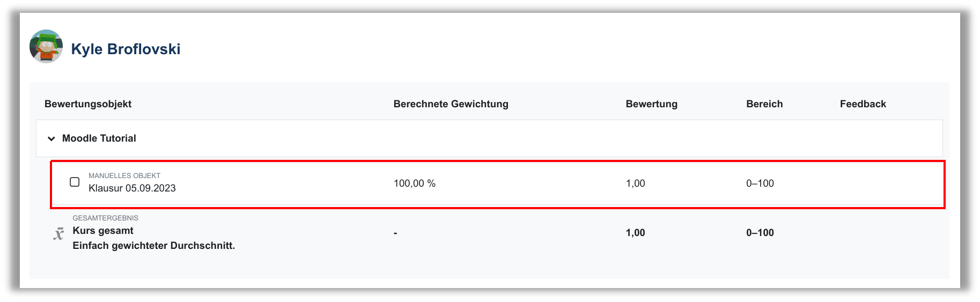Click the Bewertung column header

click(x=651, y=104)
